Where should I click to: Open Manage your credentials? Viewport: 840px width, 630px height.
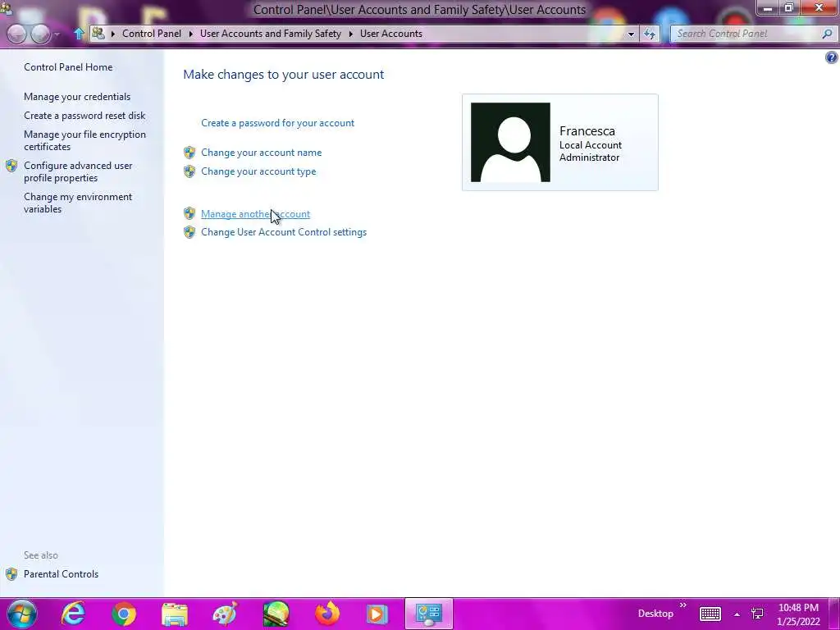[x=77, y=97]
